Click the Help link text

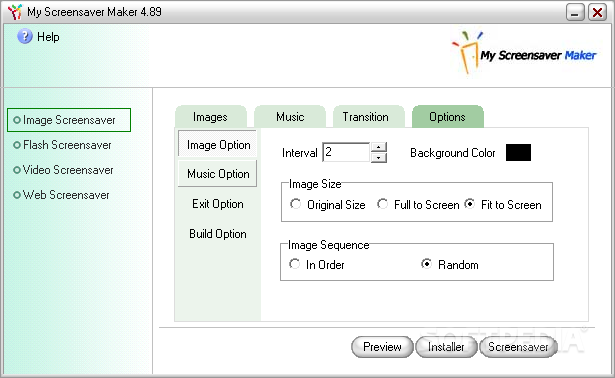pyautogui.click(x=48, y=37)
